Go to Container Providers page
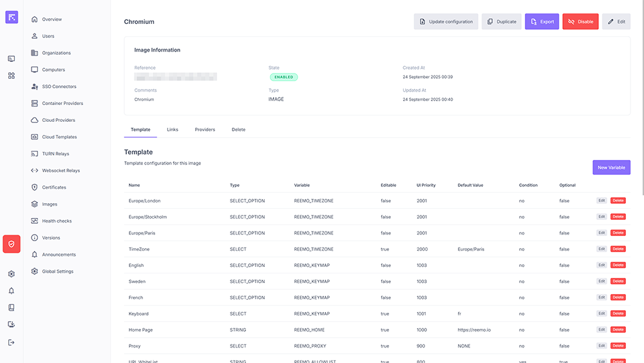Viewport: 644px width, 363px height. coord(62,103)
